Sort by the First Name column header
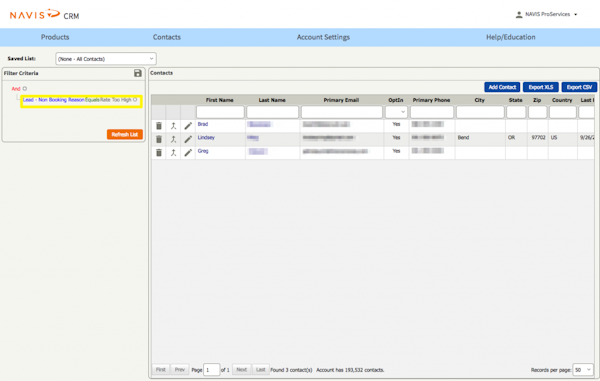Screen dimensions: 600x381 (x=220, y=100)
